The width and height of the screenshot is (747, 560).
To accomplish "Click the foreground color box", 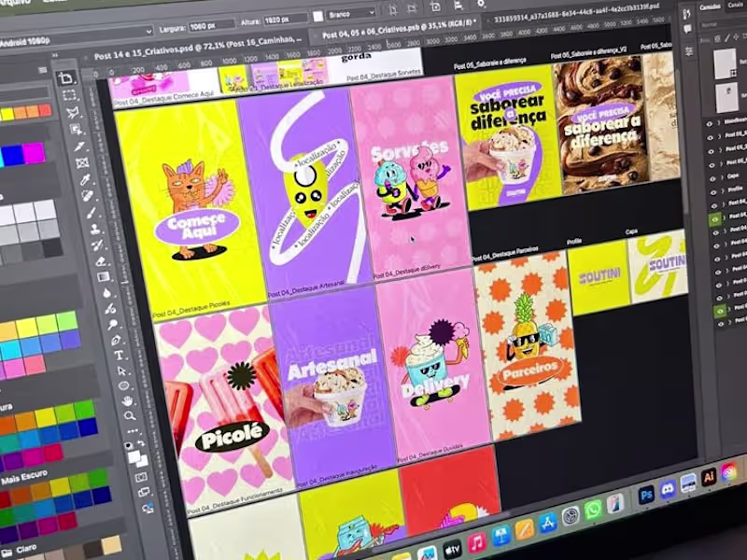I will click(x=134, y=456).
